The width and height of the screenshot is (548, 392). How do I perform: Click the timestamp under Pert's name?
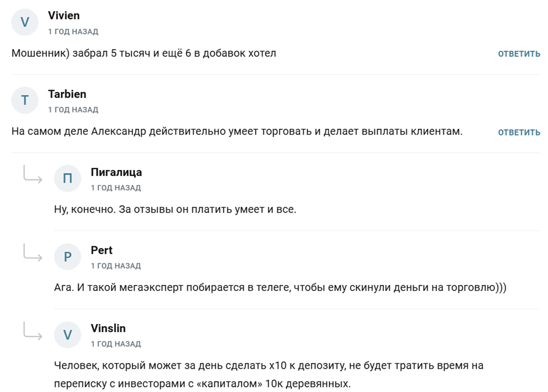click(116, 266)
